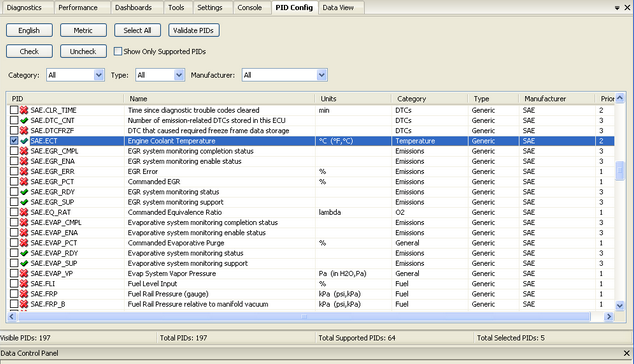Image resolution: width=634 pixels, height=364 pixels.
Task: Click the scroll down arrow of PID list
Action: tap(619, 306)
